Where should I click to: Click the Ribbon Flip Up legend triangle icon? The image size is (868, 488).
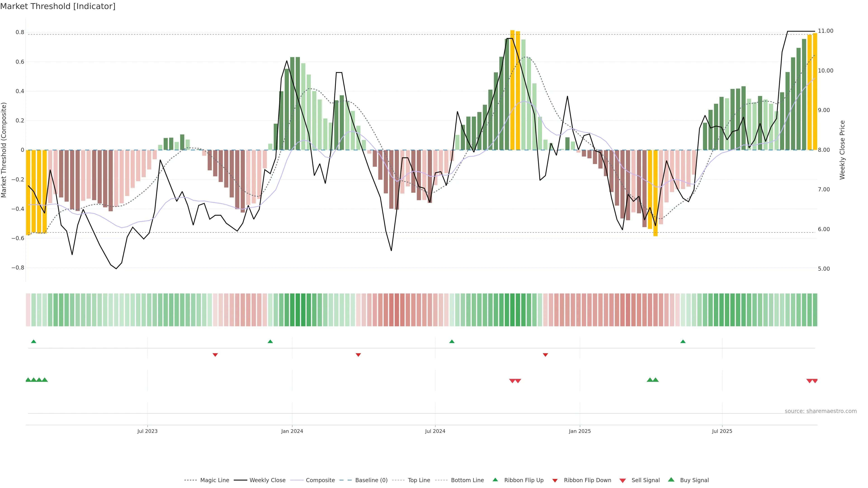coord(495,480)
